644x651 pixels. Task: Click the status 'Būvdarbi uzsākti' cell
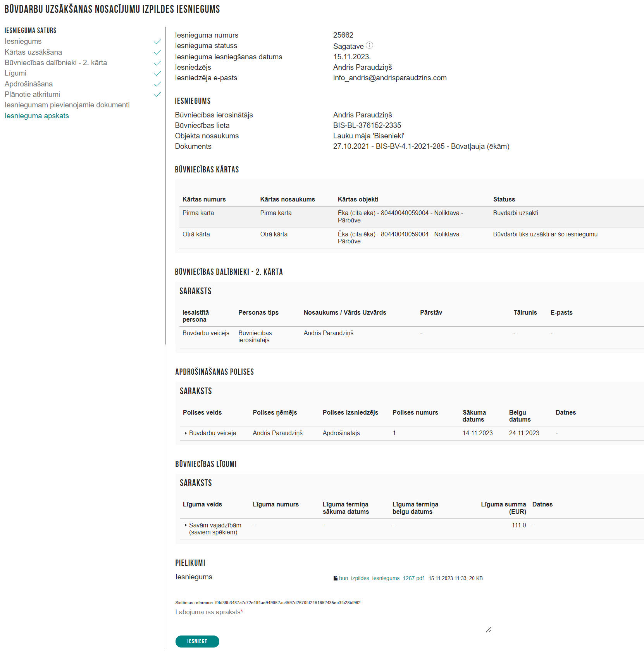[515, 213]
